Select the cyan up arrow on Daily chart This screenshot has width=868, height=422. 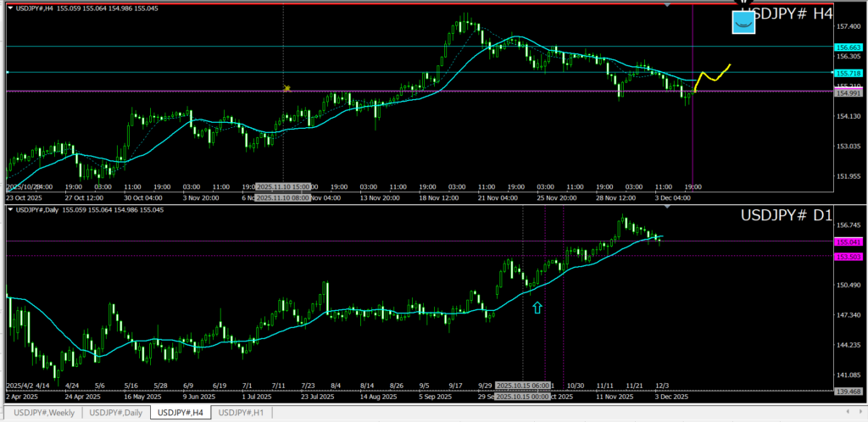(x=537, y=307)
